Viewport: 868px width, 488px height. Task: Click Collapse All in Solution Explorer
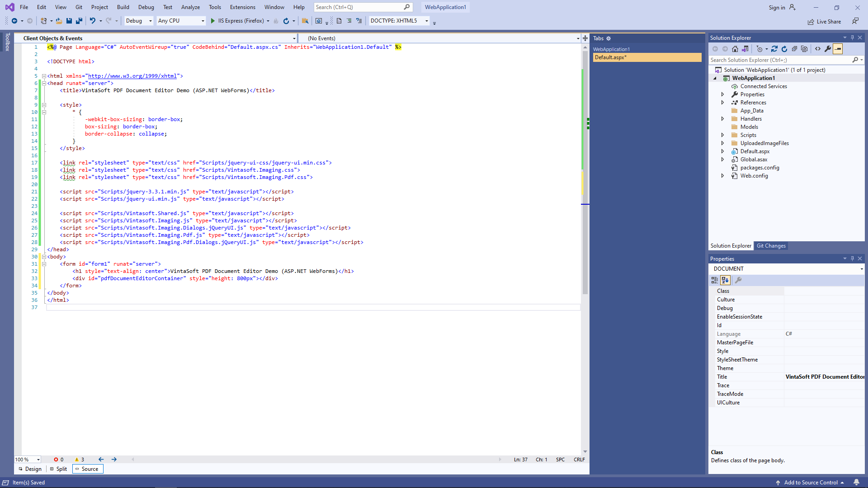point(794,49)
